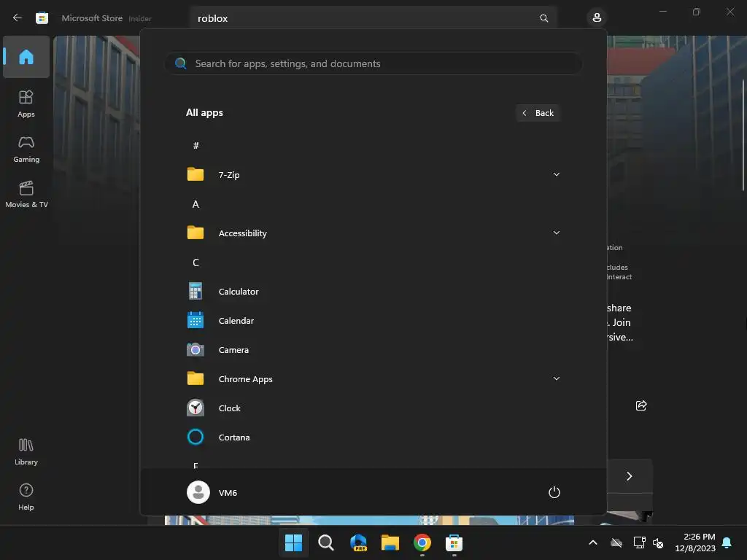747x560 pixels.
Task: Open File Explorer from taskbar
Action: pos(390,542)
